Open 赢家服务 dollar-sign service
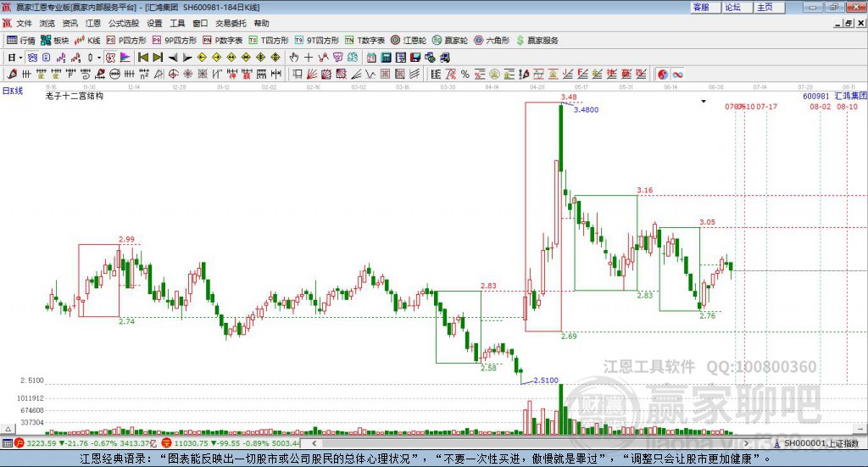This screenshot has width=868, height=467. click(537, 41)
